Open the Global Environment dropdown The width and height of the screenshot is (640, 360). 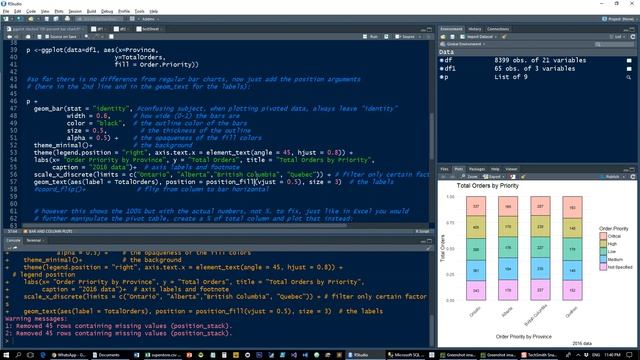point(463,44)
